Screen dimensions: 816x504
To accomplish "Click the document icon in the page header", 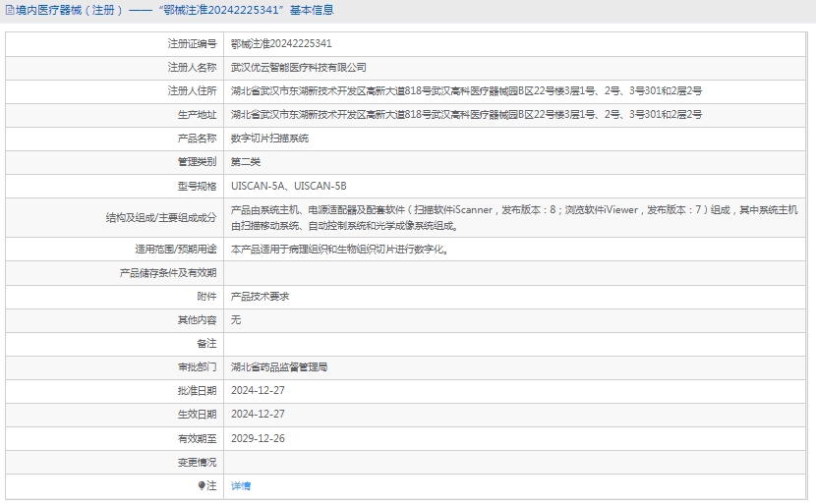I will pyautogui.click(x=9, y=10).
